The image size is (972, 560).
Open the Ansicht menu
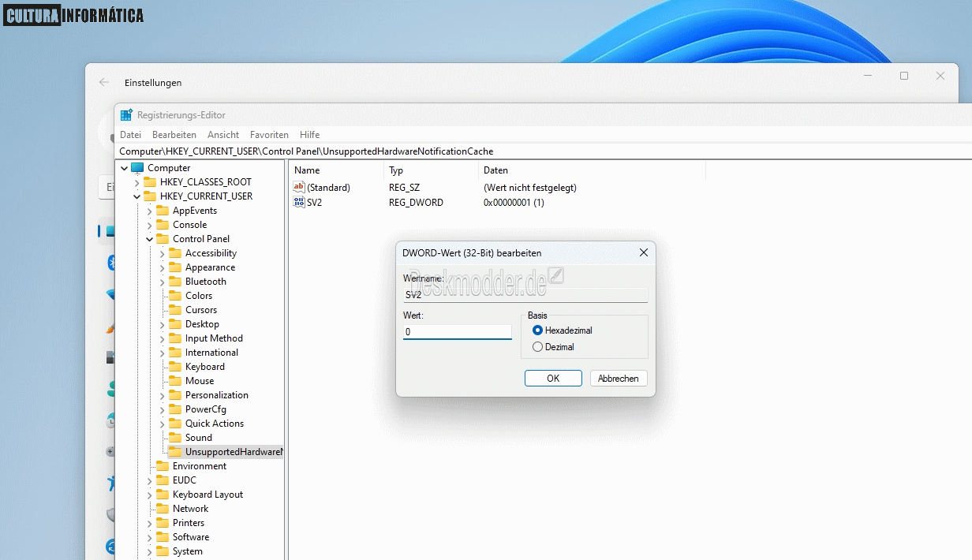click(223, 135)
